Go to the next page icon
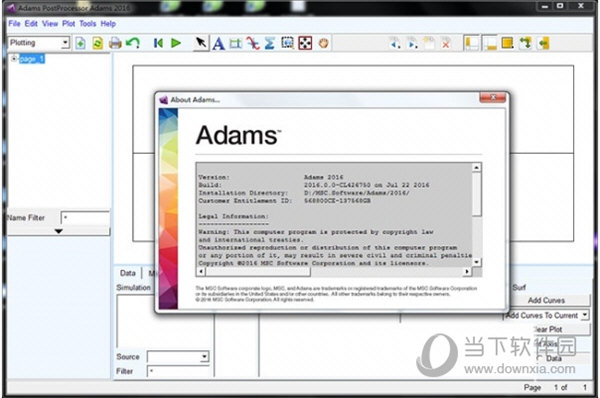The width and height of the screenshot is (600, 398). coord(412,43)
